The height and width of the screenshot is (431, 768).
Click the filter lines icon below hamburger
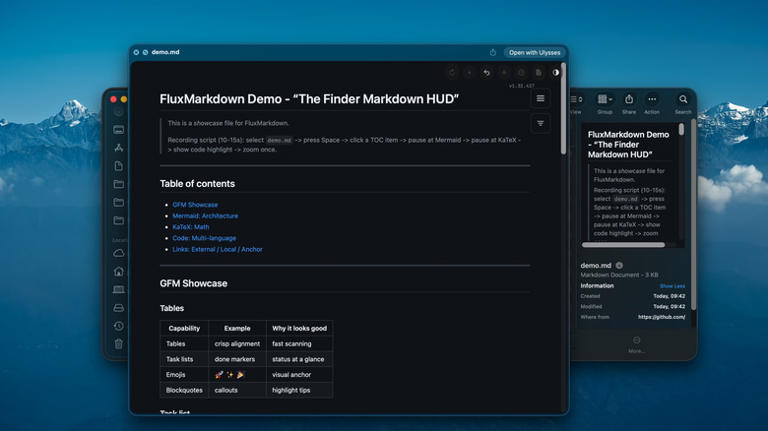click(540, 123)
